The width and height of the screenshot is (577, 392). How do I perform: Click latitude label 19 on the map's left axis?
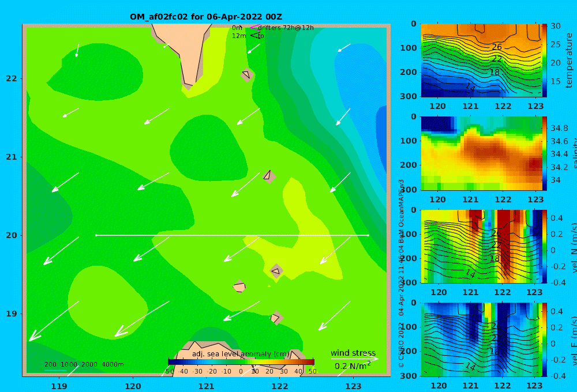coord(12,314)
